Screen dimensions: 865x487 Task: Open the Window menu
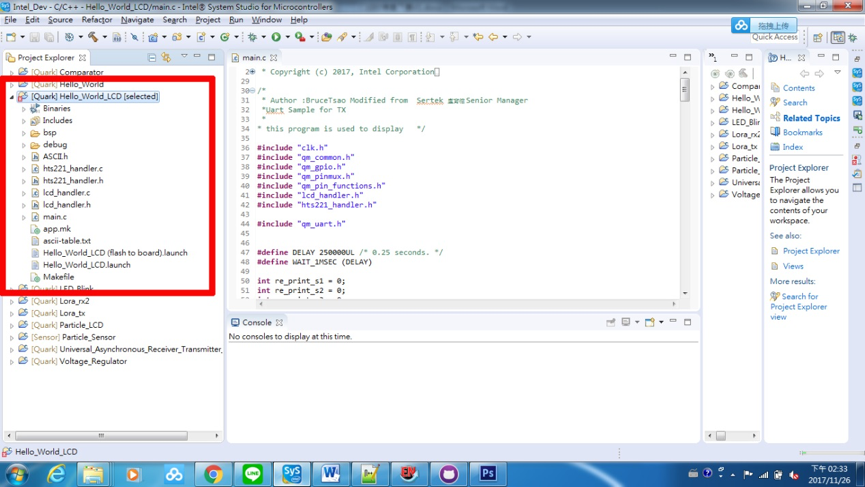266,20
